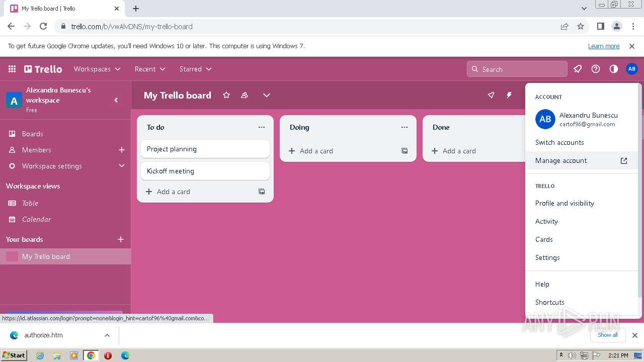Open the Trello app switcher grid icon
This screenshot has height=362, width=644.
[12, 69]
